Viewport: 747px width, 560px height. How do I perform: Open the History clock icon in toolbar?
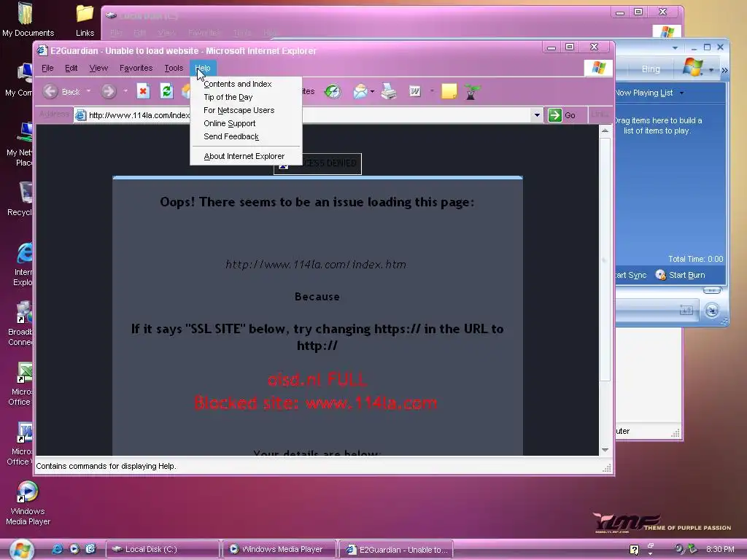point(333,91)
